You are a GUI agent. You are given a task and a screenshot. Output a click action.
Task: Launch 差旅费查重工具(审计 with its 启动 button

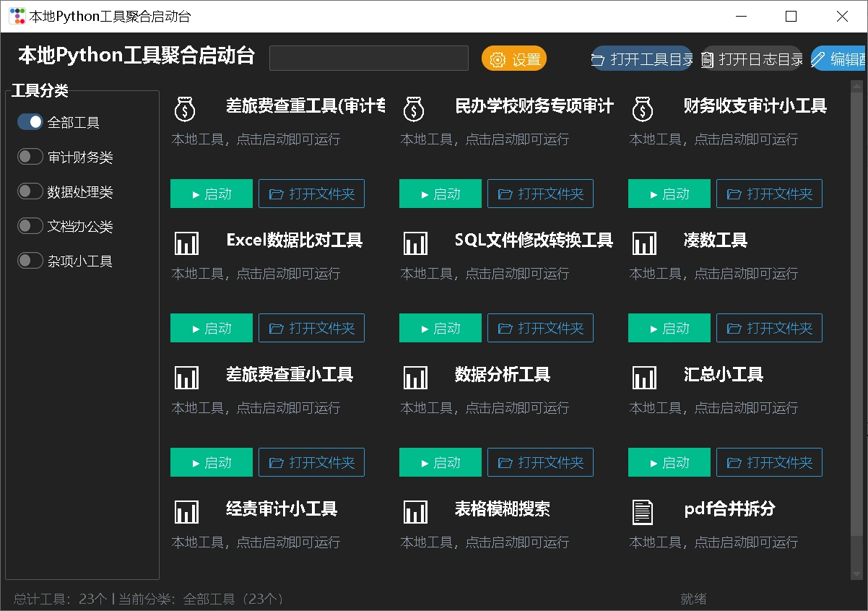pos(212,194)
